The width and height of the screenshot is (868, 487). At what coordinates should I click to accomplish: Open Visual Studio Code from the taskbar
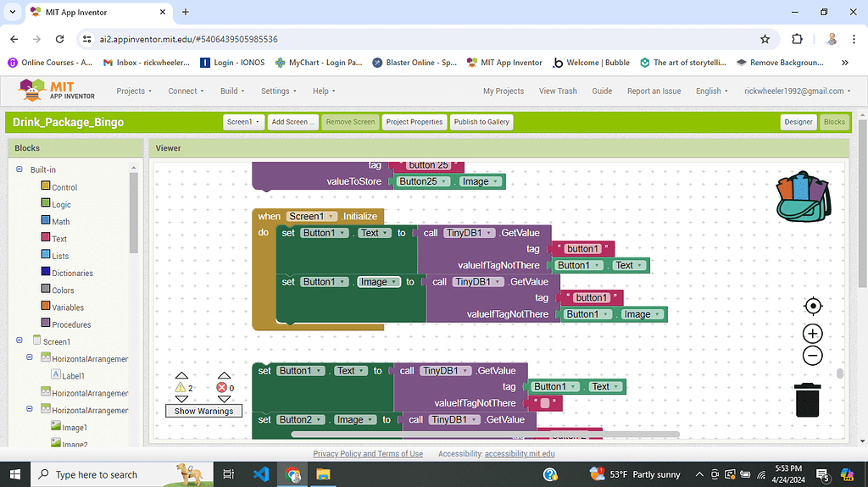[260, 474]
